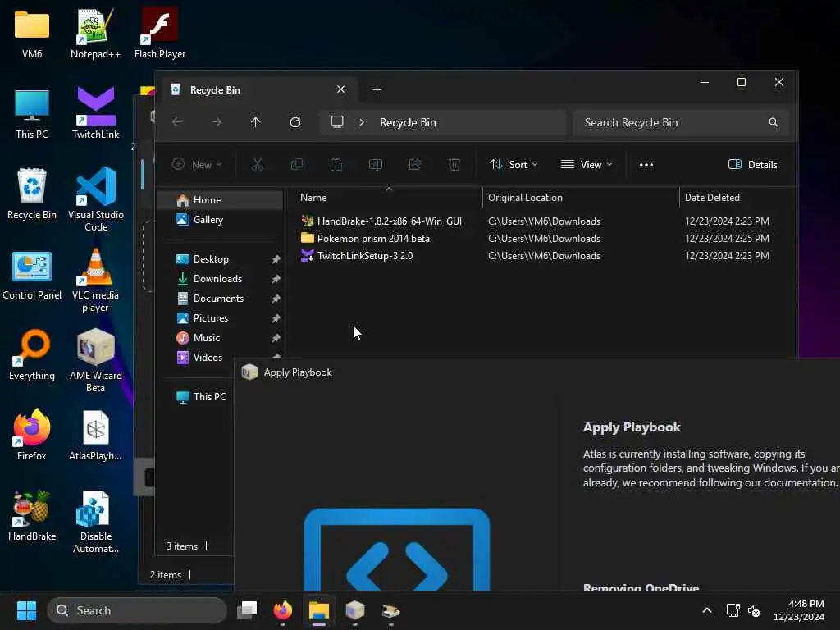Click the Cut toolbar icon
The height and width of the screenshot is (630, 840).
[x=257, y=164]
